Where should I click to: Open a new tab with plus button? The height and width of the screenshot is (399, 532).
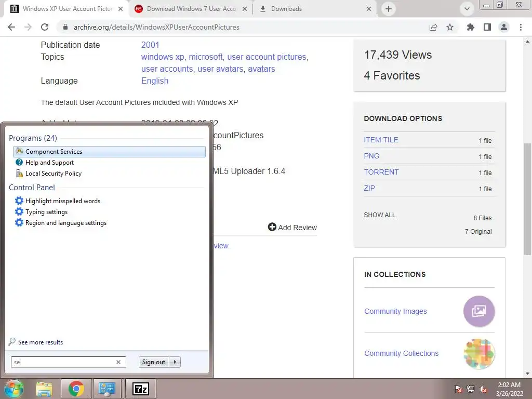click(x=389, y=9)
